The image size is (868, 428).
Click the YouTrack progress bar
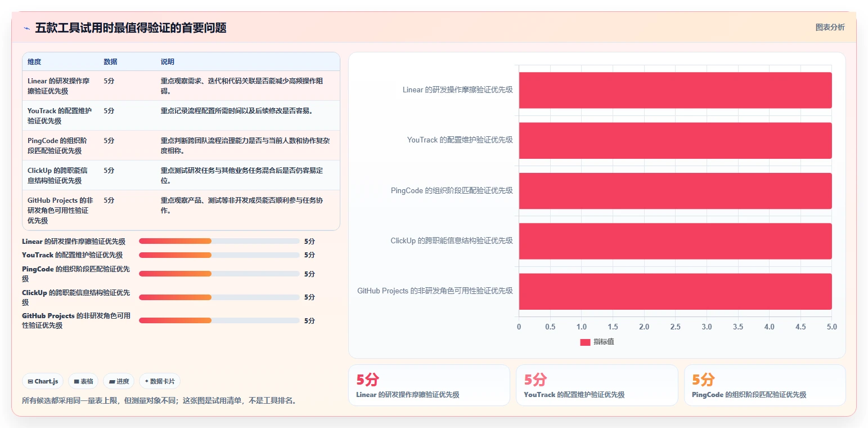point(219,255)
